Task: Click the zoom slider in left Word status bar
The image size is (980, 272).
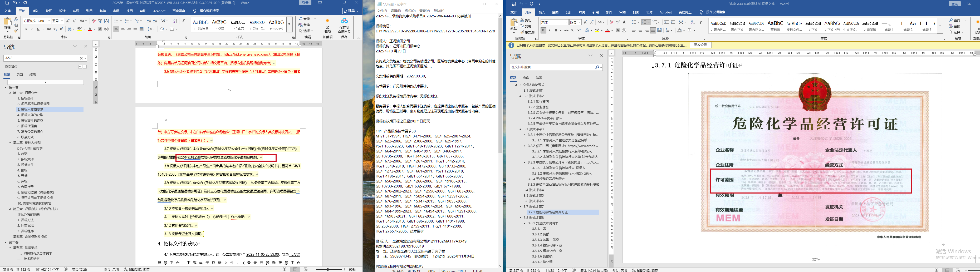Action: [x=329, y=269]
